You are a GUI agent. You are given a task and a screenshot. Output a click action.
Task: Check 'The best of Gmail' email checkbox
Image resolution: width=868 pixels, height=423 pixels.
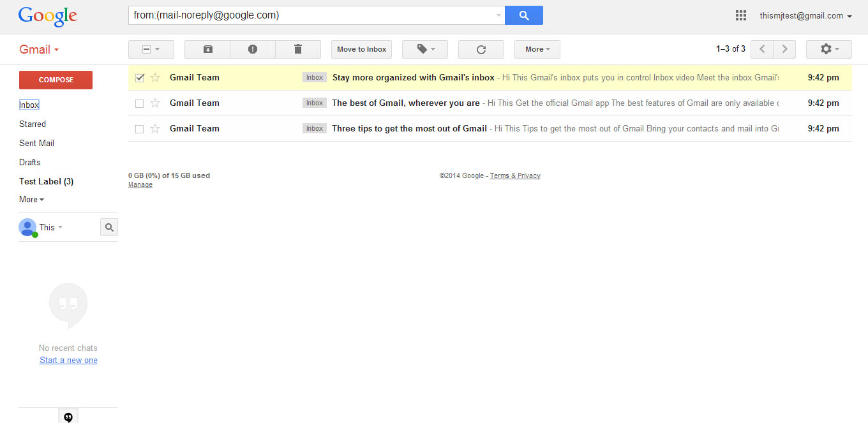(x=140, y=103)
